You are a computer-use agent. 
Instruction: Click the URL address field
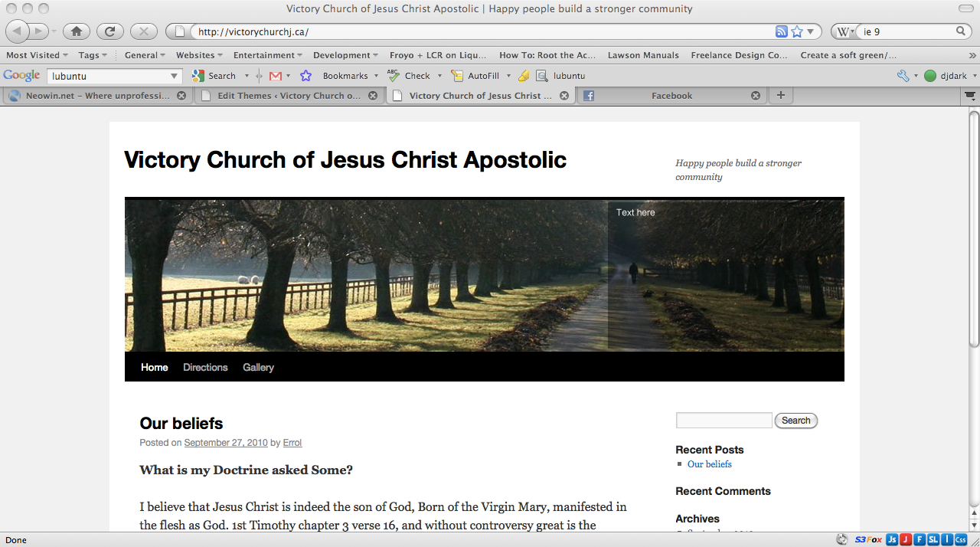(x=482, y=31)
